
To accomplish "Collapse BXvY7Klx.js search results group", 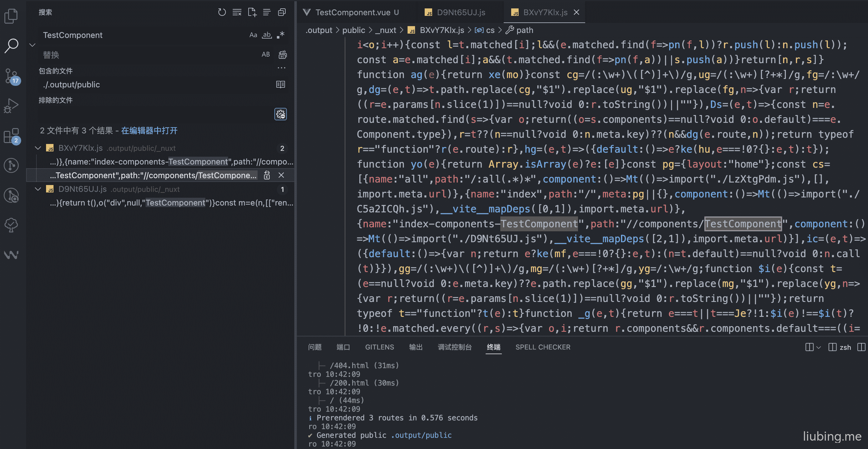I will tap(38, 148).
